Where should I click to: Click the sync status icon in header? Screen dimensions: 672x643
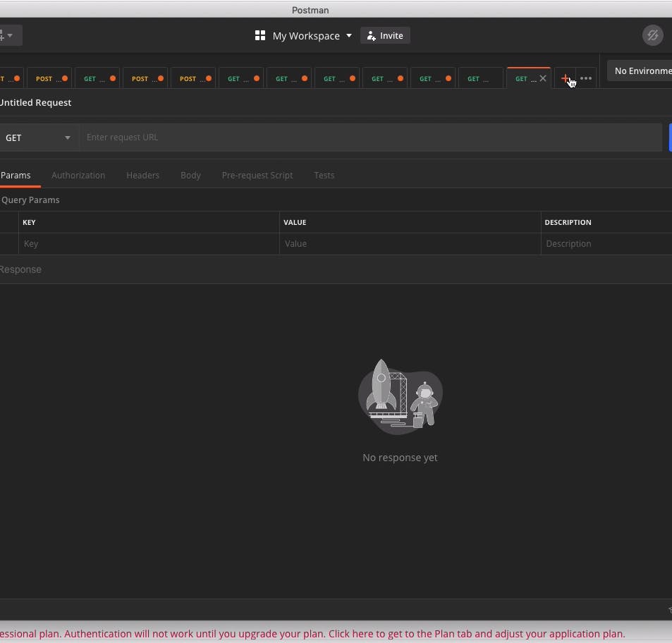click(652, 35)
